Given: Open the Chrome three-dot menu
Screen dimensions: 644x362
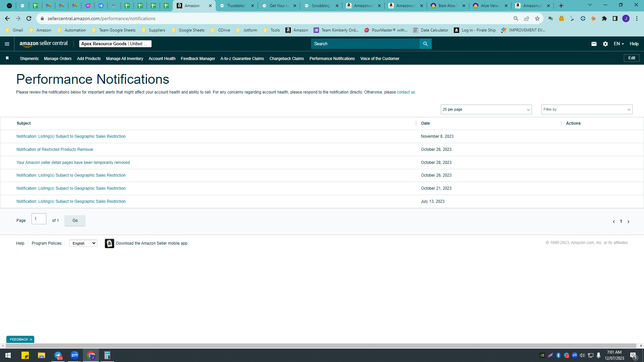Looking at the screenshot, I should (x=637, y=18).
